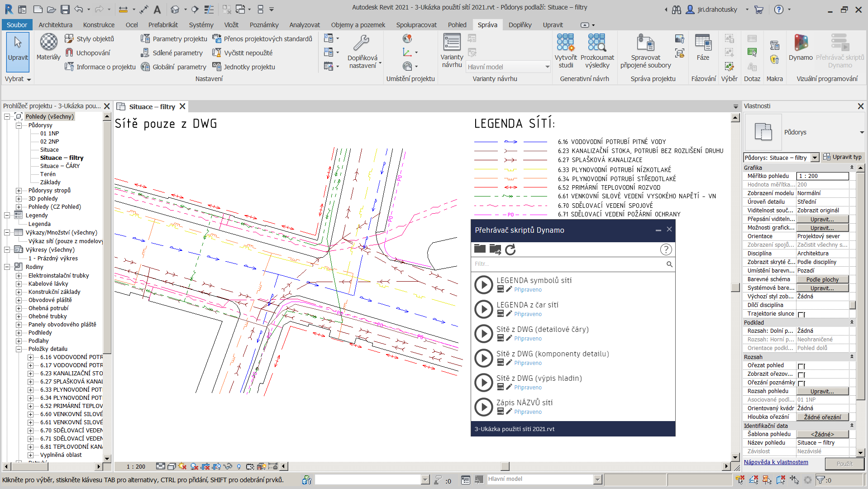Open Spravovat připojené soubory tool
Image resolution: width=868 pixels, height=489 pixels.
pos(645,51)
